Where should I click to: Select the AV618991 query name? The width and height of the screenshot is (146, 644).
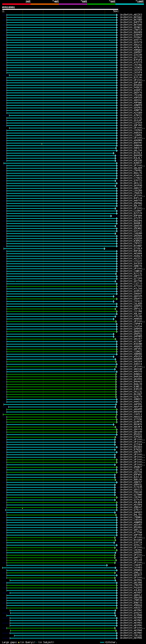pyautogui.click(x=8, y=7)
